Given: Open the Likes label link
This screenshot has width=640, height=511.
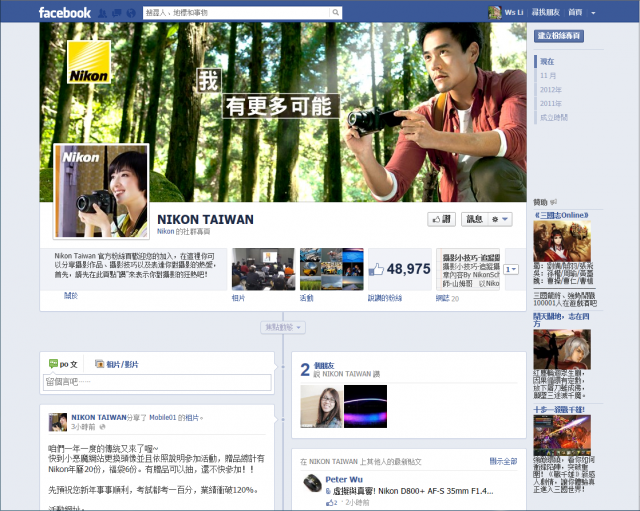Looking at the screenshot, I should point(385,298).
